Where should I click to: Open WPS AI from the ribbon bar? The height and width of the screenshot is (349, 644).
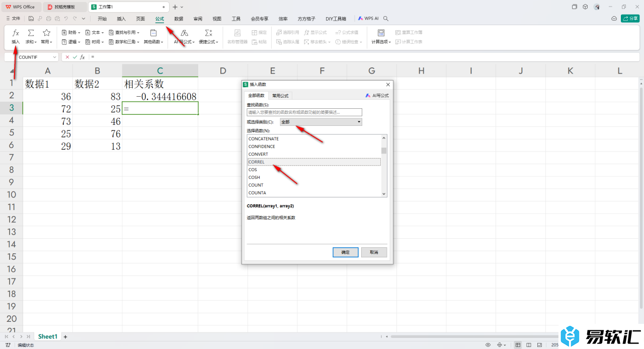coord(368,19)
